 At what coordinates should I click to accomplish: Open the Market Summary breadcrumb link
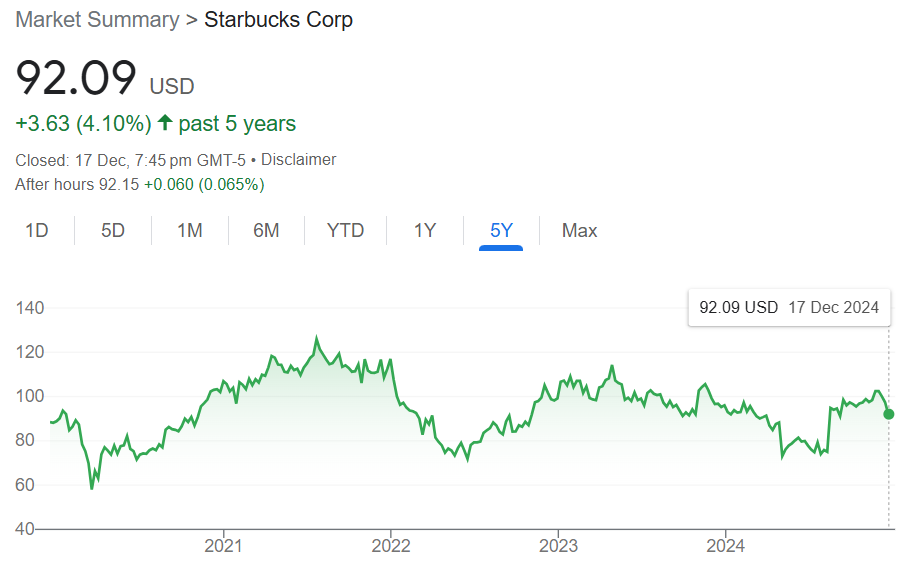coord(97,19)
